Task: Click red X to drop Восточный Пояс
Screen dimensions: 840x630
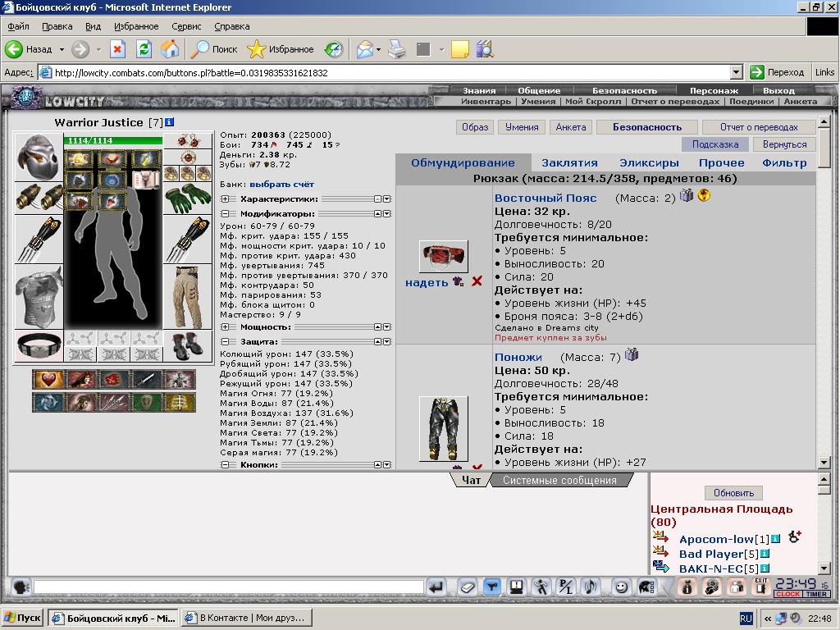Action: [x=477, y=281]
